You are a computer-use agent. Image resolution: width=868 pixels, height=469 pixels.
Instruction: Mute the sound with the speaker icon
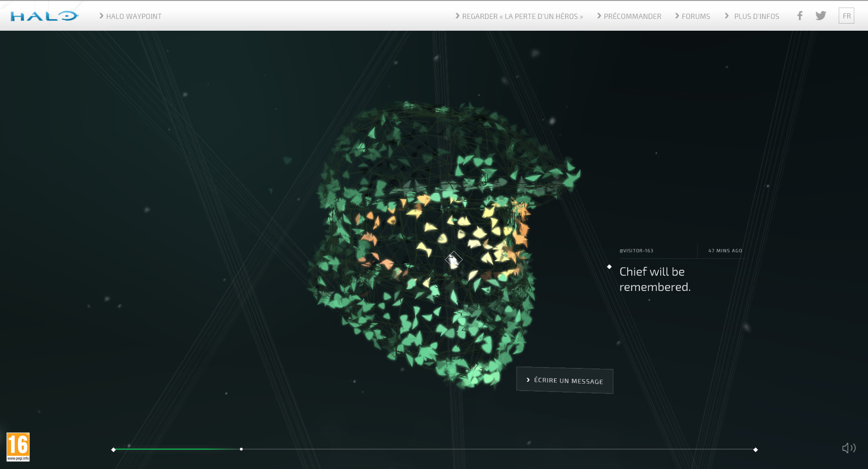848,448
